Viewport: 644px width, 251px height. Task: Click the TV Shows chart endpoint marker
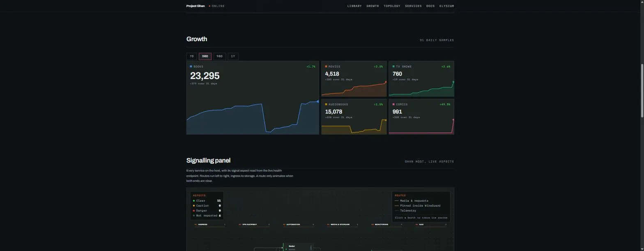453,82
